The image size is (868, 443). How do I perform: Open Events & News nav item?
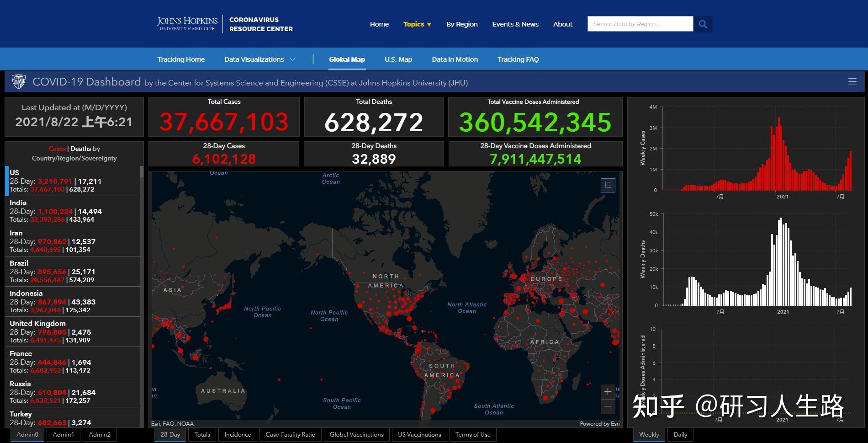515,24
